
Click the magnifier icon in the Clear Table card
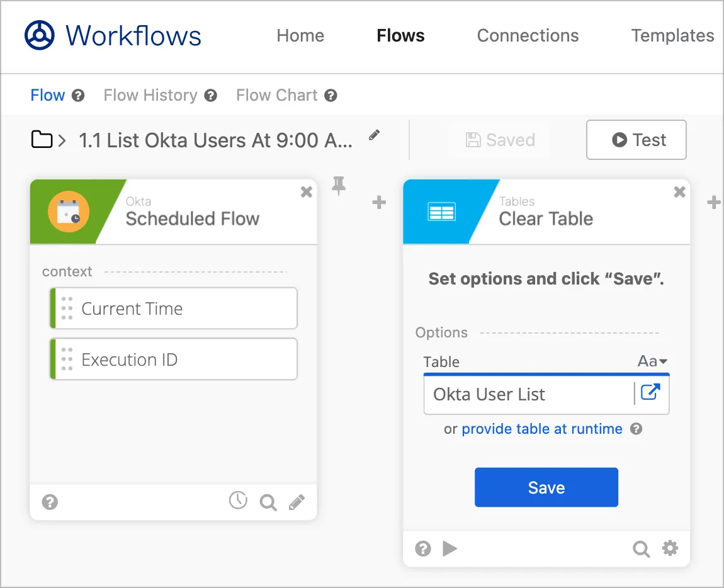click(641, 549)
